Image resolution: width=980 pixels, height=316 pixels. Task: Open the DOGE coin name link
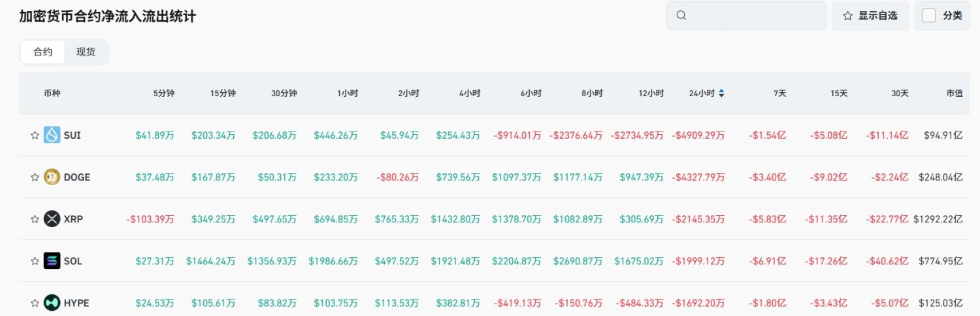click(x=77, y=177)
